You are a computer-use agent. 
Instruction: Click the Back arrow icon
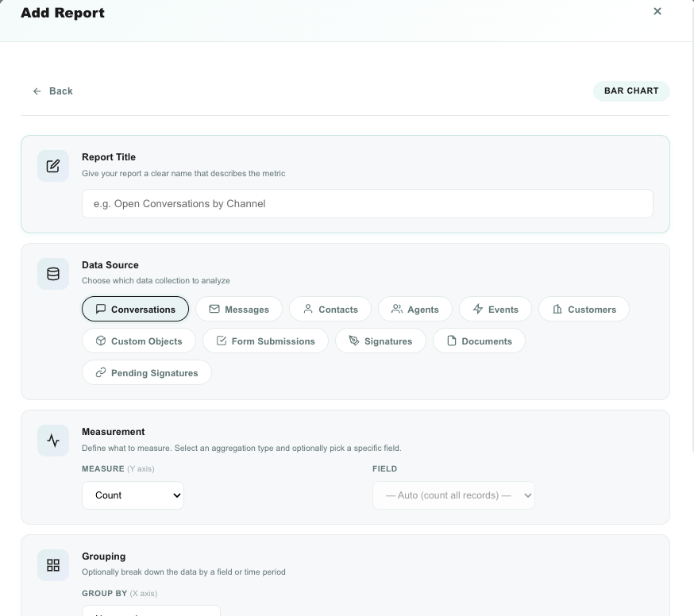37,91
